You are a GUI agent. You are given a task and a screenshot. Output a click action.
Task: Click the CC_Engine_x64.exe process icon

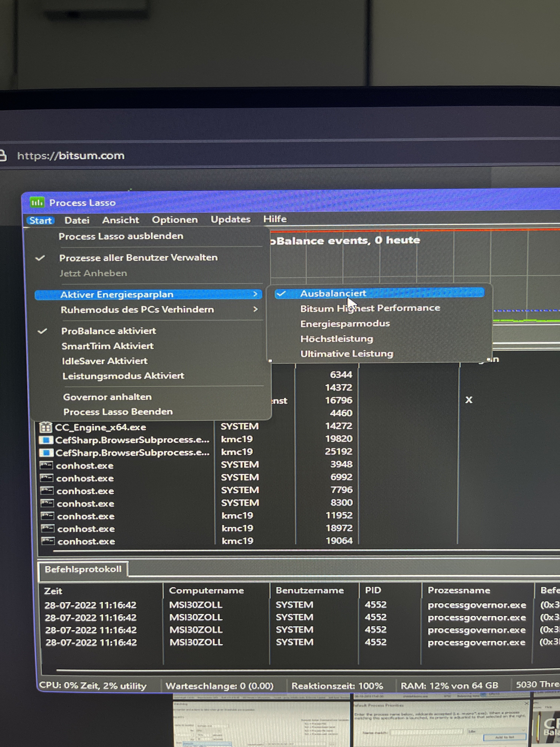[x=46, y=427]
